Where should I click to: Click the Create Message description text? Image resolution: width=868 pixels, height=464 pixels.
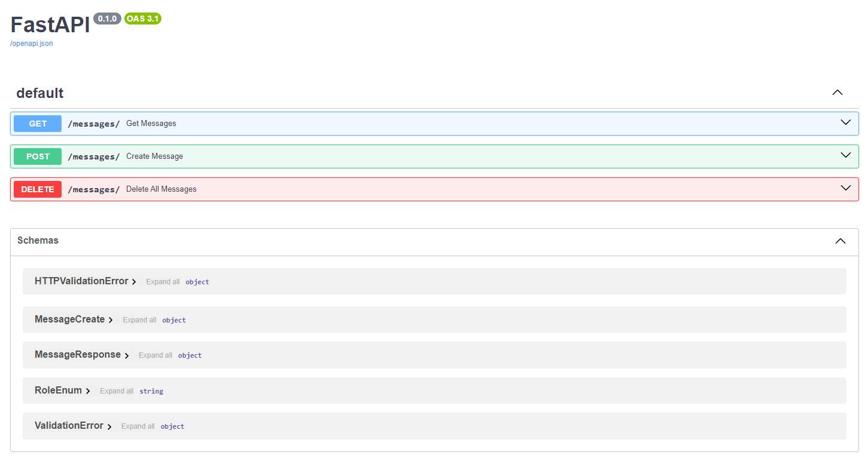point(155,156)
